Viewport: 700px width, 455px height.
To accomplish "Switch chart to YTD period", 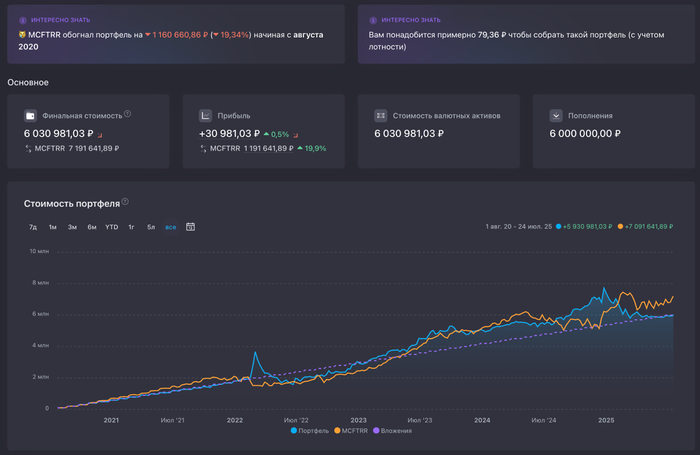I will click(x=111, y=227).
